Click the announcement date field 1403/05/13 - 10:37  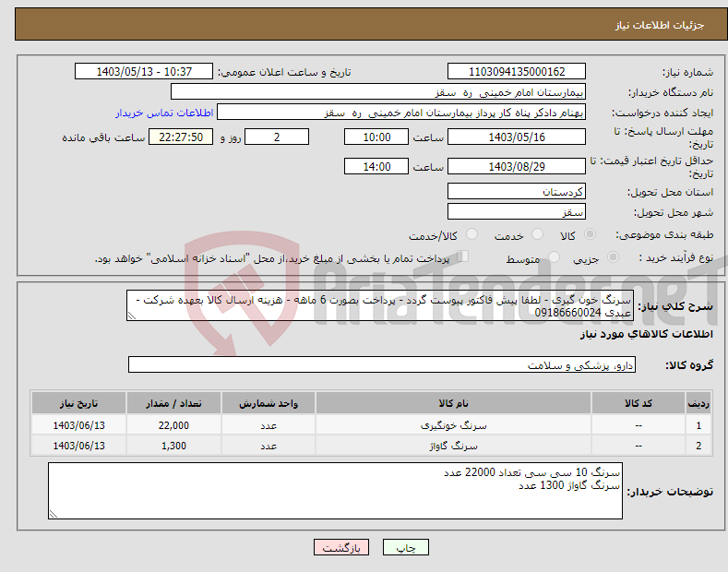pos(143,72)
